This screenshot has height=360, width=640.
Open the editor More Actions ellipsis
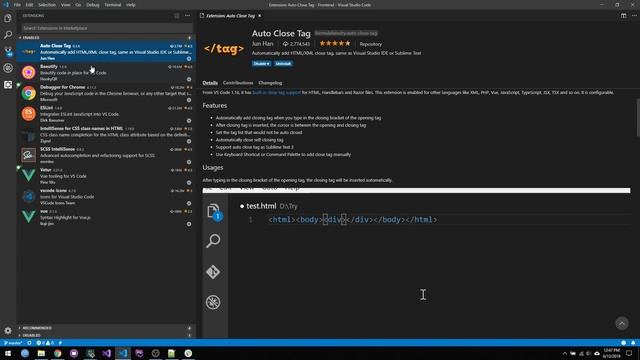pos(634,16)
